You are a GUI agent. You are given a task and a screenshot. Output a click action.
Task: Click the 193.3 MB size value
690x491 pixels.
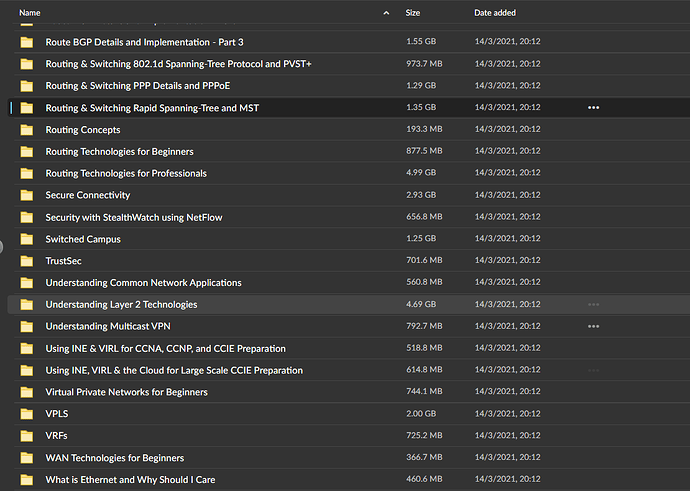pyautogui.click(x=424, y=129)
